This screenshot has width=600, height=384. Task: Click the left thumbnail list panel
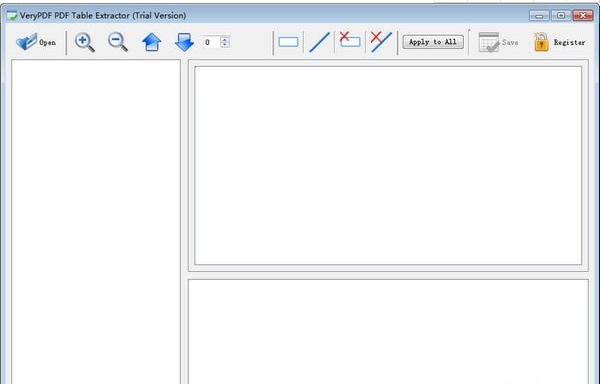(x=96, y=222)
